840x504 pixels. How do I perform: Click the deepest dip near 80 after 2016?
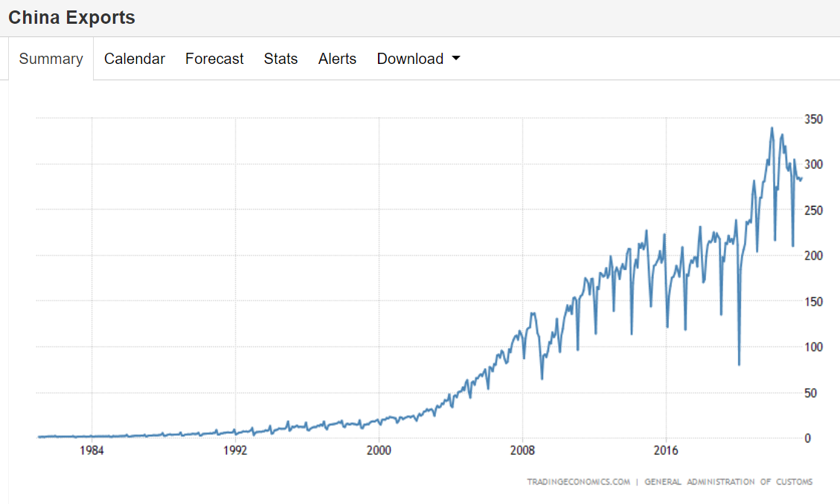click(x=739, y=364)
